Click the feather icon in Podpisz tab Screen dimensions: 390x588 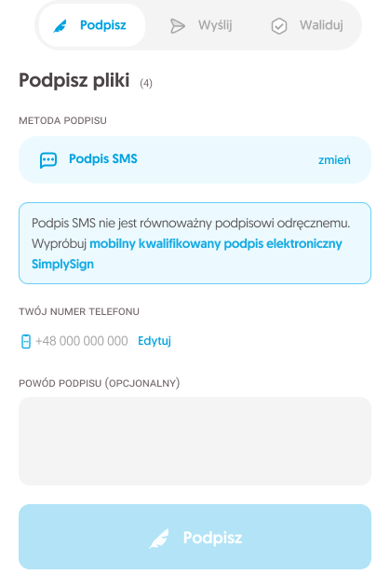tap(60, 26)
